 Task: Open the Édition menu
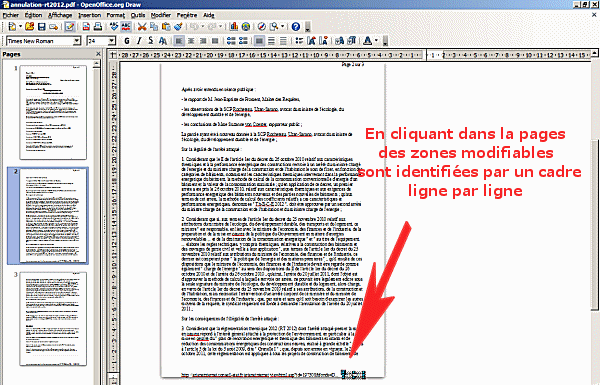tap(33, 15)
